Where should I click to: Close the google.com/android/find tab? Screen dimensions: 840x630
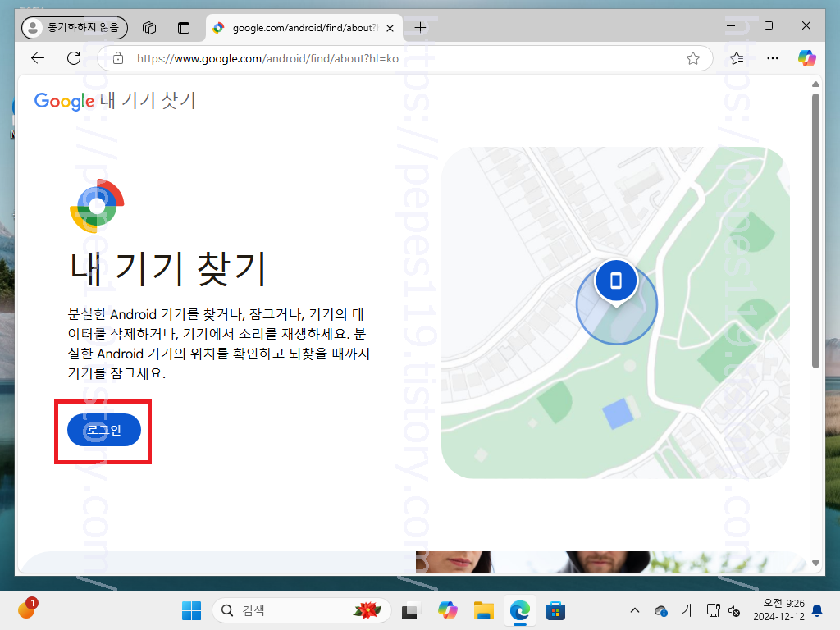coord(390,29)
